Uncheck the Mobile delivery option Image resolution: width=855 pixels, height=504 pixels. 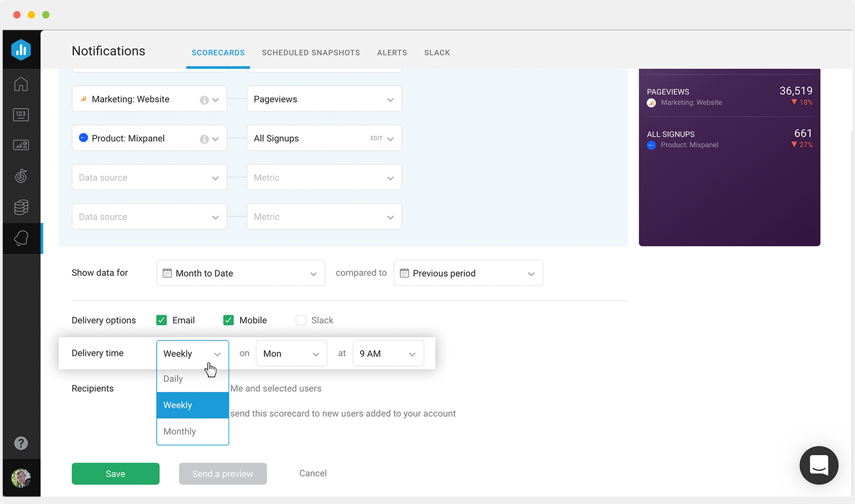pyautogui.click(x=229, y=320)
